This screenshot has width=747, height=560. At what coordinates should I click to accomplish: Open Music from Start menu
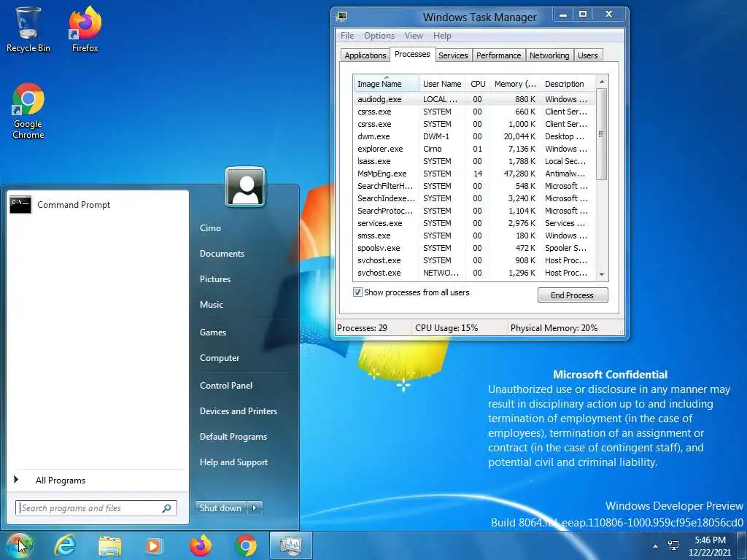(x=211, y=305)
